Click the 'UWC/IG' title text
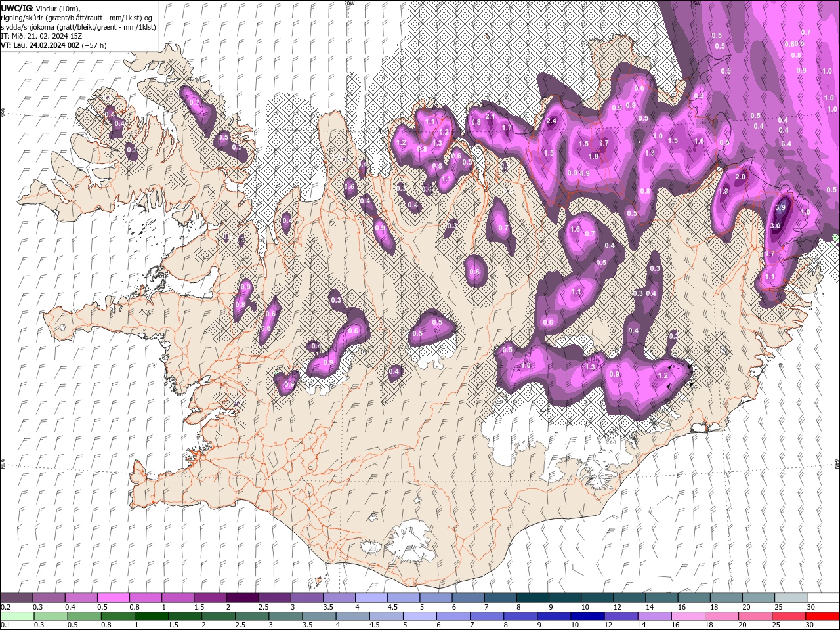The height and width of the screenshot is (630, 840). coord(15,8)
